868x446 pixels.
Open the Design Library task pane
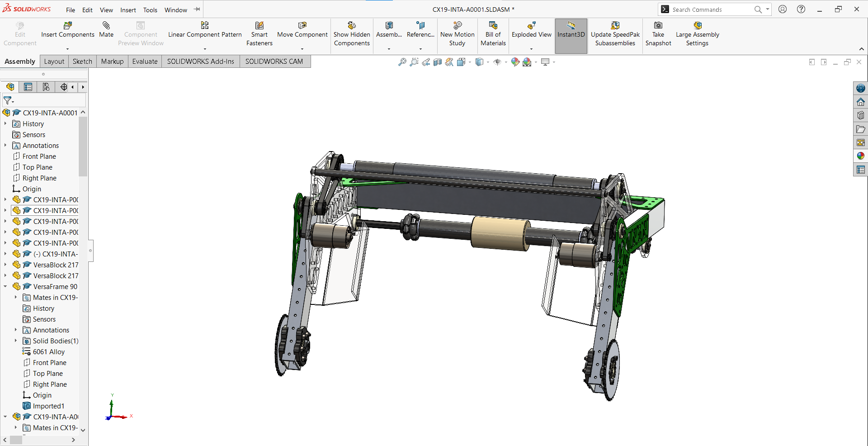[861, 115]
